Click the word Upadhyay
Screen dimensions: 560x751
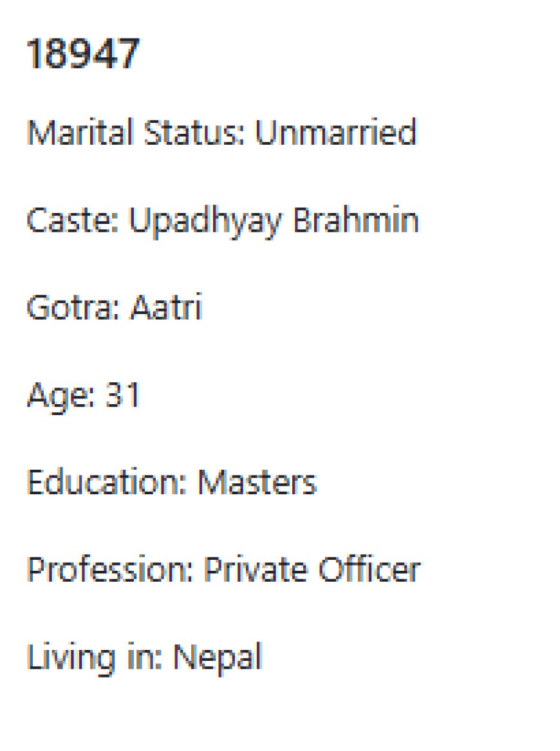pyautogui.click(x=205, y=222)
